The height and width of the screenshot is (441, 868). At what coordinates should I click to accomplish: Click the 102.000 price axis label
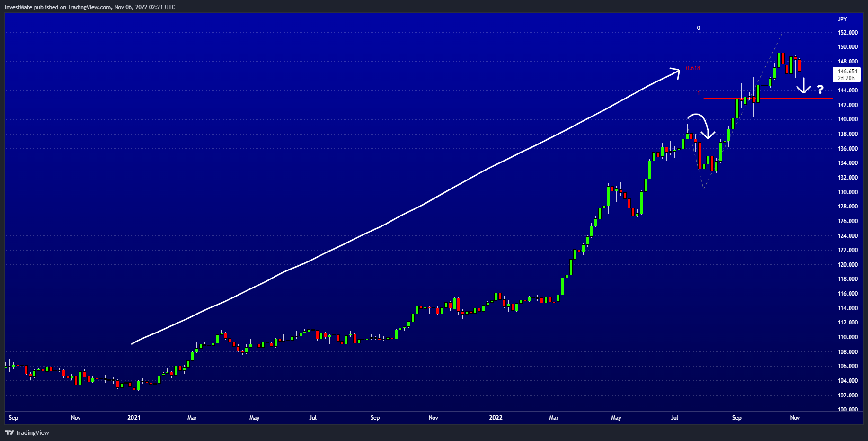848,396
